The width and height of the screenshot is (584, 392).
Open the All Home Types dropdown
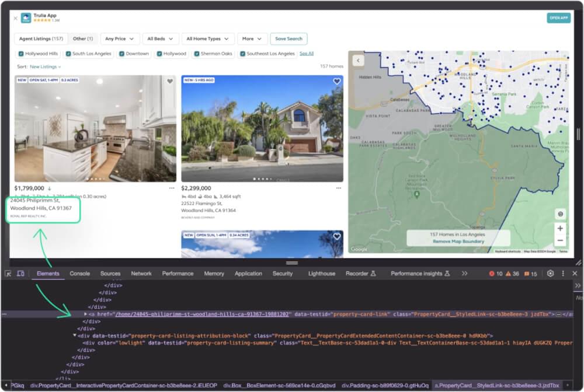pos(207,38)
